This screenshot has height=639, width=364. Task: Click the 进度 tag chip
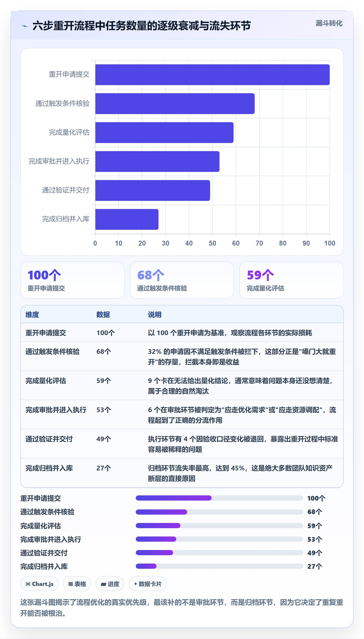click(x=110, y=584)
